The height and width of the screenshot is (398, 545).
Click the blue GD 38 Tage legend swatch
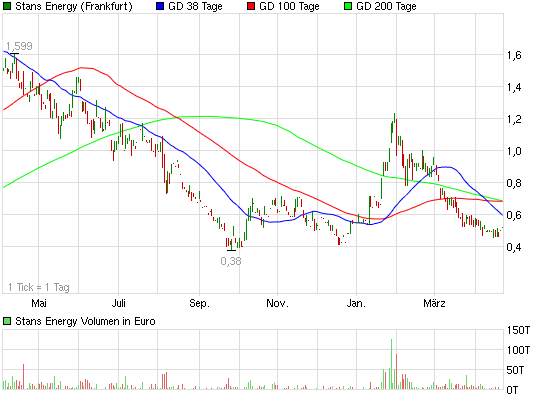point(160,6)
